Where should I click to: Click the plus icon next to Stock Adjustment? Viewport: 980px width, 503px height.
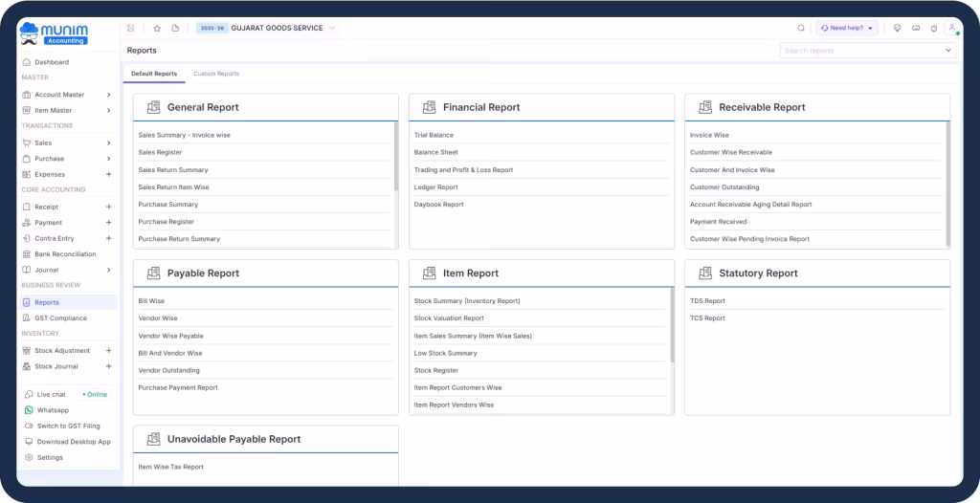click(x=109, y=351)
